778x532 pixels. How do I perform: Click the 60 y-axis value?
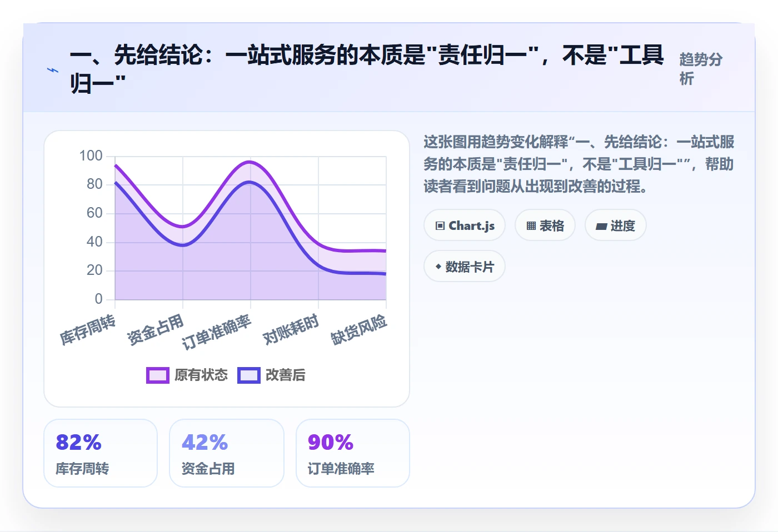[x=94, y=213]
